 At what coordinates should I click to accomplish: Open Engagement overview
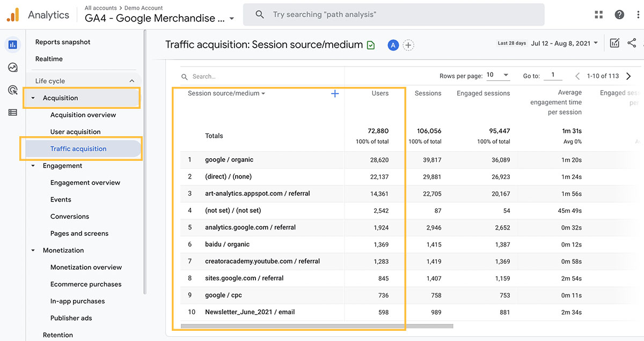[x=85, y=183]
